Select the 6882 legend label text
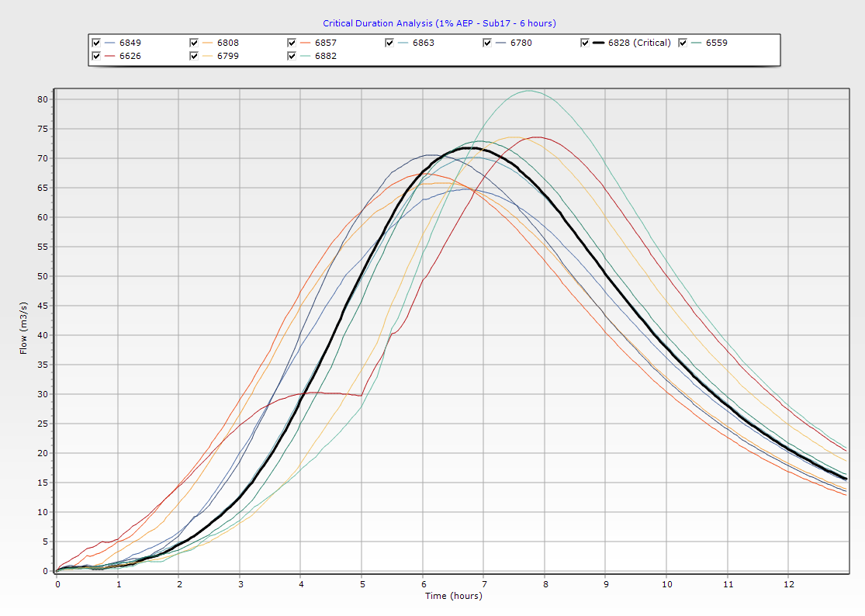Screen dimensions: 865x616 (x=326, y=56)
